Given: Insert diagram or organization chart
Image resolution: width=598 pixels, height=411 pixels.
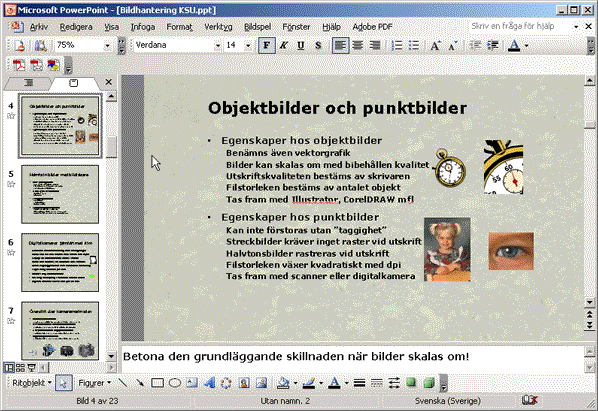Looking at the screenshot, I should point(227,383).
